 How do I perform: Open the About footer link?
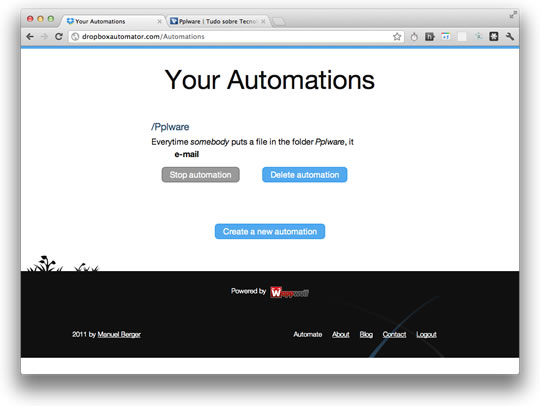[341, 334]
